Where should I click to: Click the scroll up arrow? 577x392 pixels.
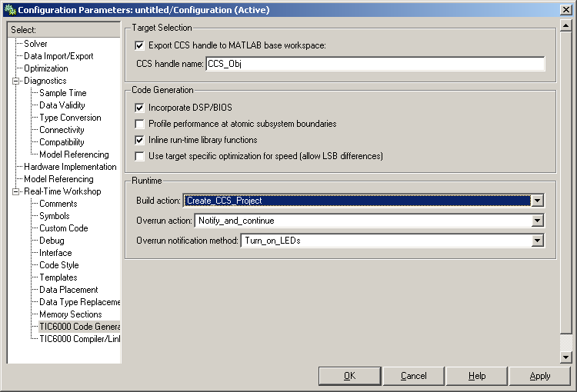(565, 25)
